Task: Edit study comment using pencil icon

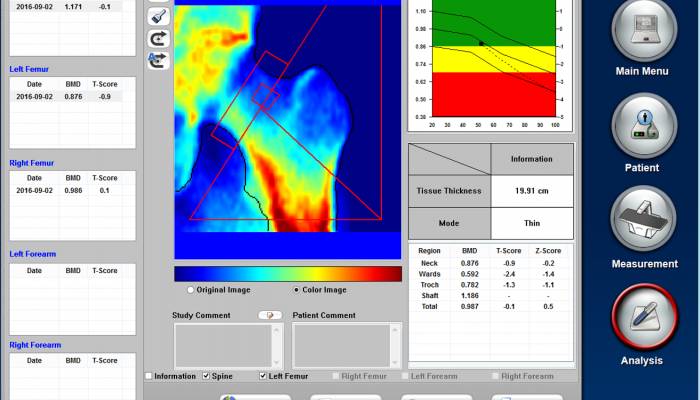Action: [x=270, y=315]
